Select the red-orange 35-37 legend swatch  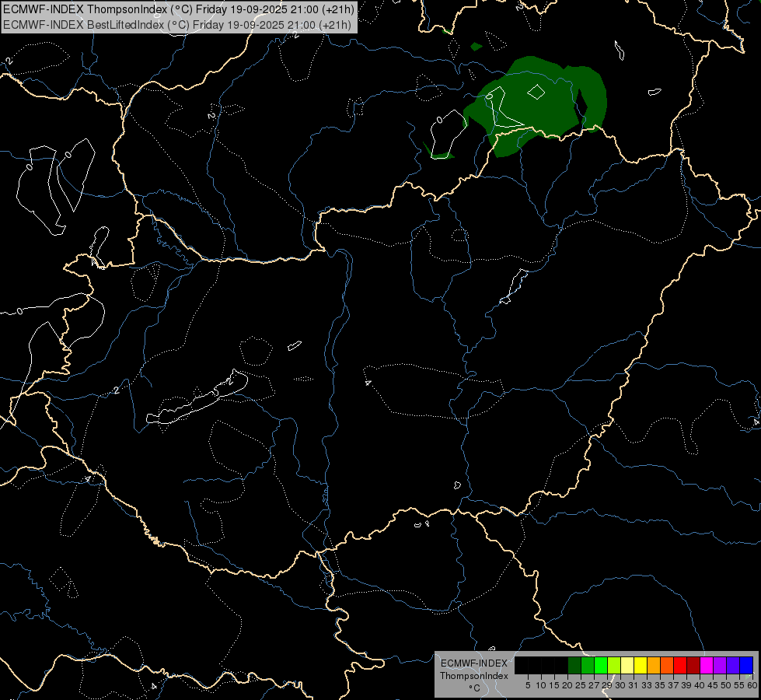point(667,665)
